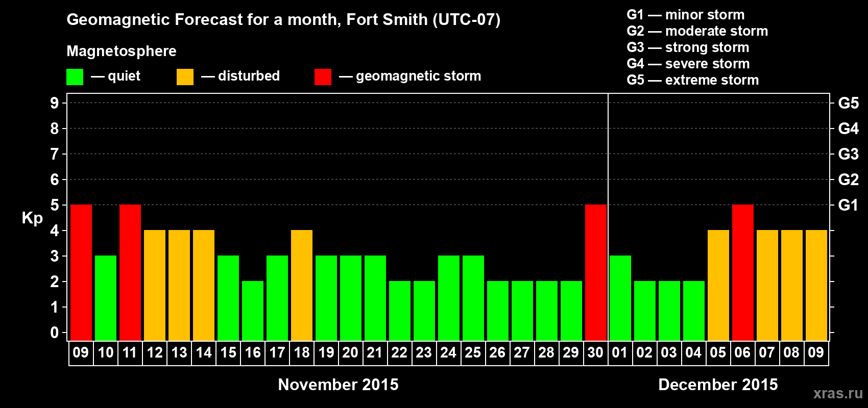
Task: Click the G5 right-axis label
Action: tap(848, 103)
